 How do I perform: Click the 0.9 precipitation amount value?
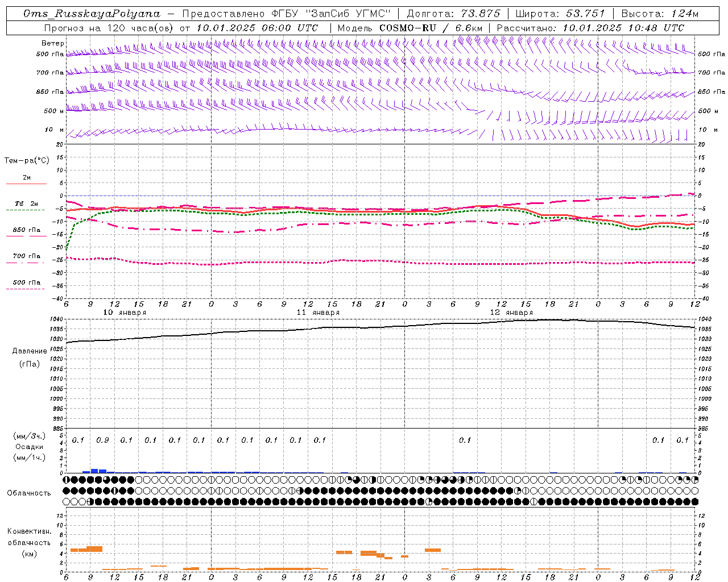click(x=102, y=440)
